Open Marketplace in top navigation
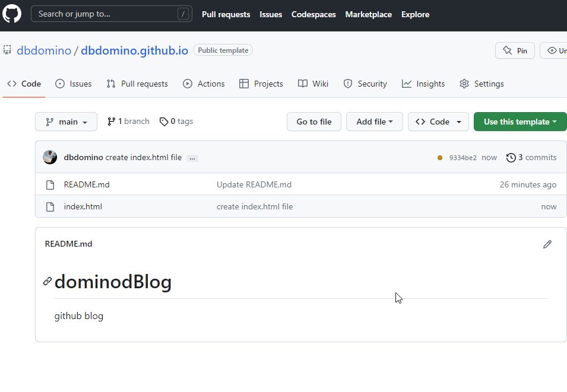This screenshot has width=567, height=392. (369, 14)
